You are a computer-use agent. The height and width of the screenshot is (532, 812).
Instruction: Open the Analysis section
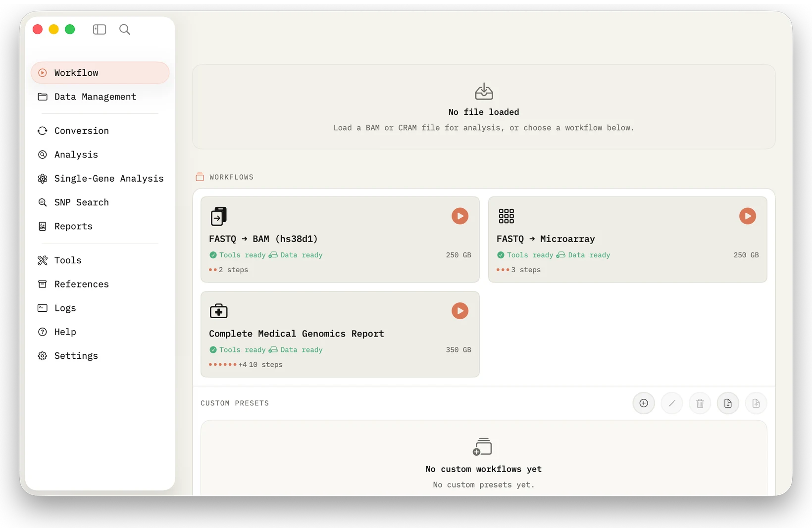coord(100,155)
